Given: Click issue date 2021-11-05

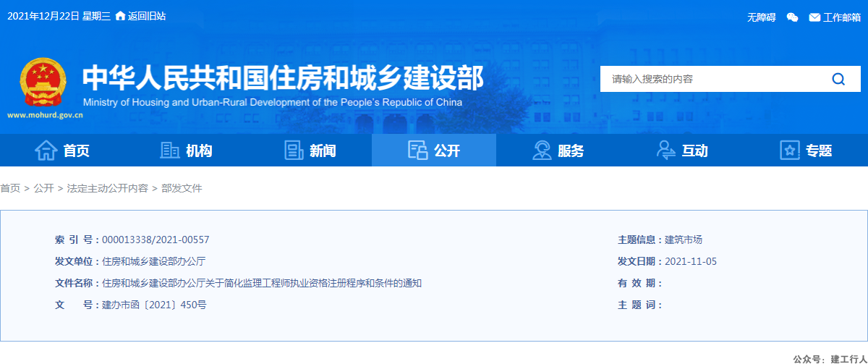Looking at the screenshot, I should (691, 261).
